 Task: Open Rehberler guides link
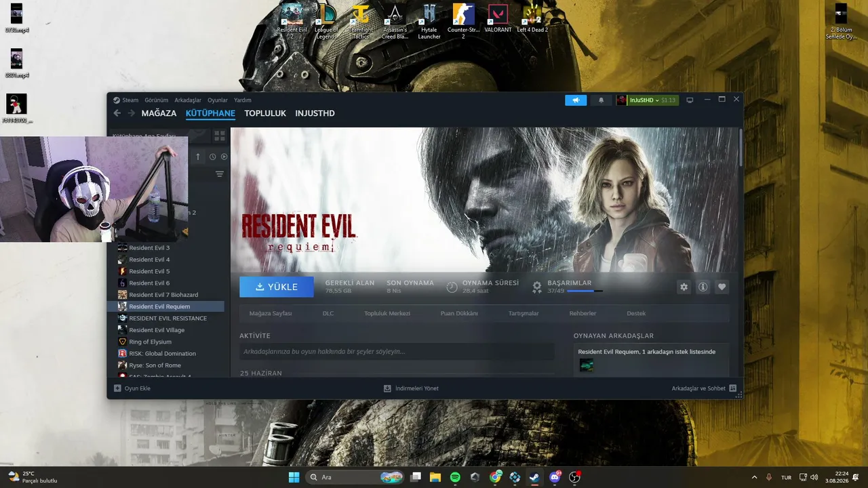point(583,313)
